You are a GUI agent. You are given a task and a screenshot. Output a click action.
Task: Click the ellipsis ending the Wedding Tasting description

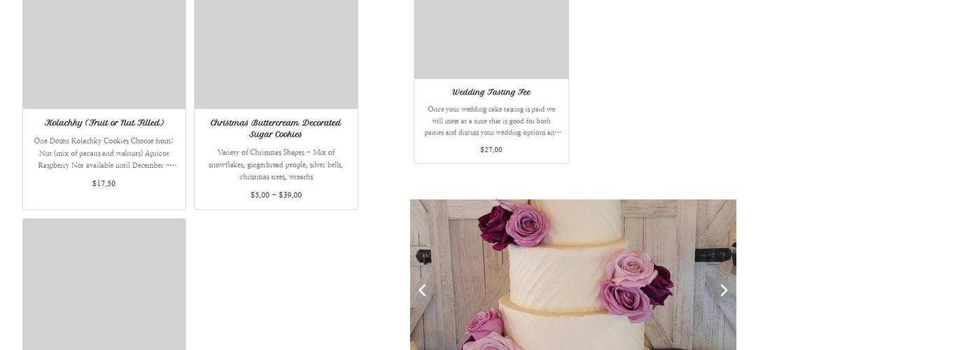[x=557, y=133]
